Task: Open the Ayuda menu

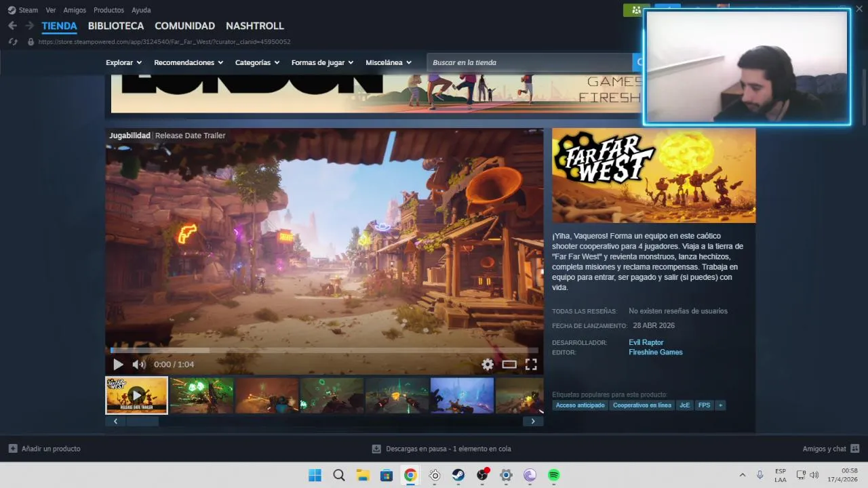Action: [141, 10]
